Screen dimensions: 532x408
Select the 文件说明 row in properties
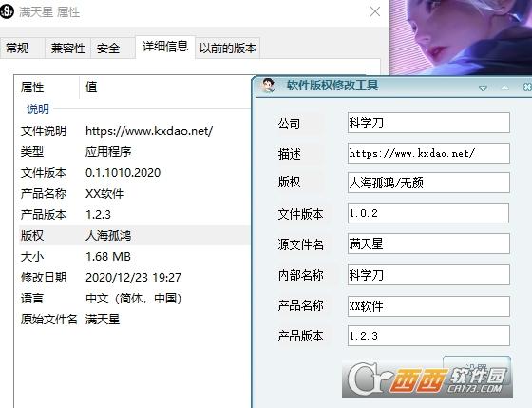pyautogui.click(x=134, y=131)
